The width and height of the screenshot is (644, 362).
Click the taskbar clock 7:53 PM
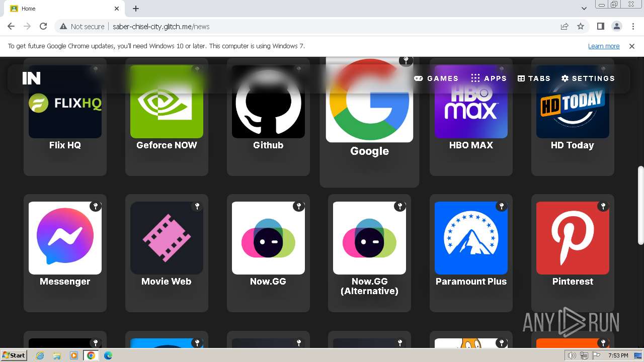pos(618,355)
